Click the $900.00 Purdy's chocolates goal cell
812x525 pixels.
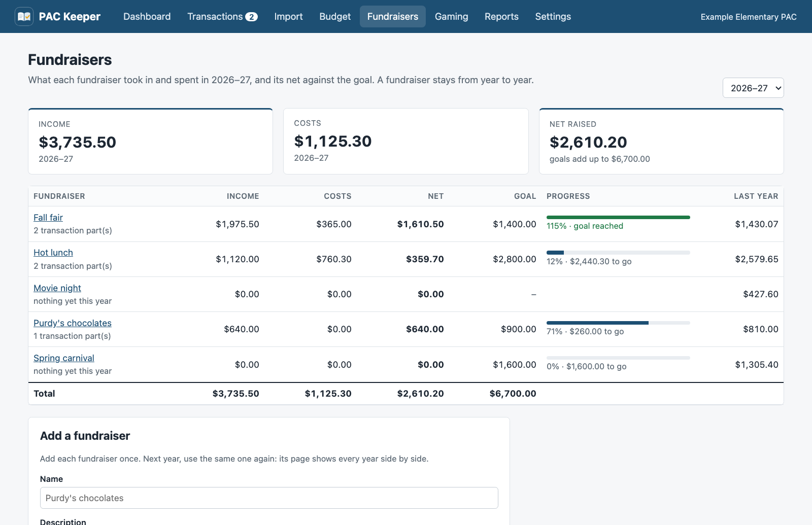519,329
